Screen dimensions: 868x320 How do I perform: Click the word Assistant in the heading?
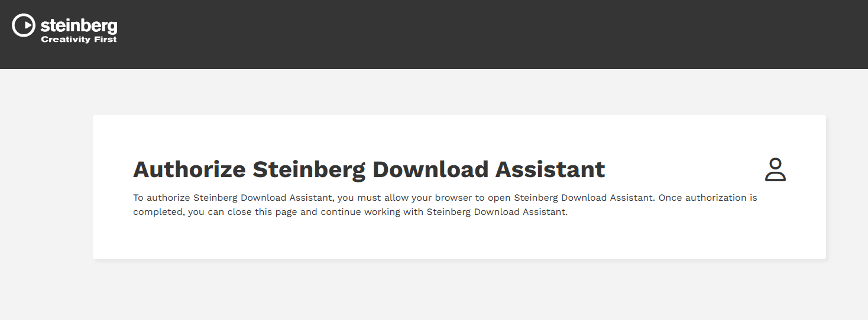pos(550,169)
